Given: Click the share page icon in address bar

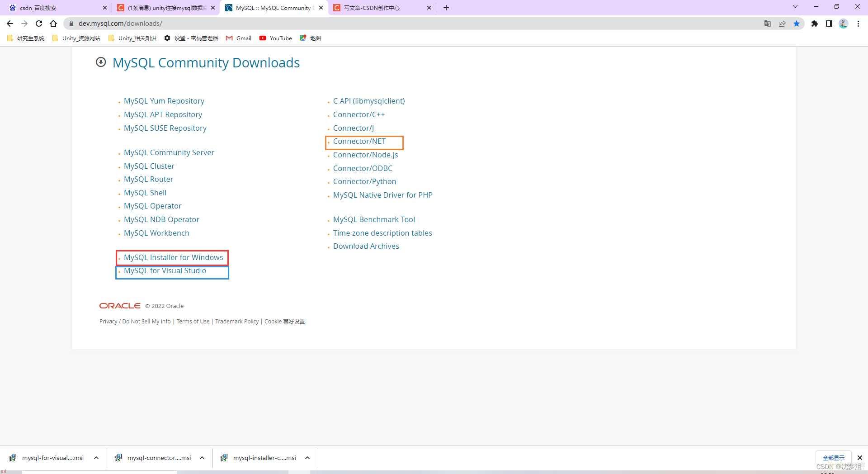Looking at the screenshot, I should pyautogui.click(x=782, y=24).
